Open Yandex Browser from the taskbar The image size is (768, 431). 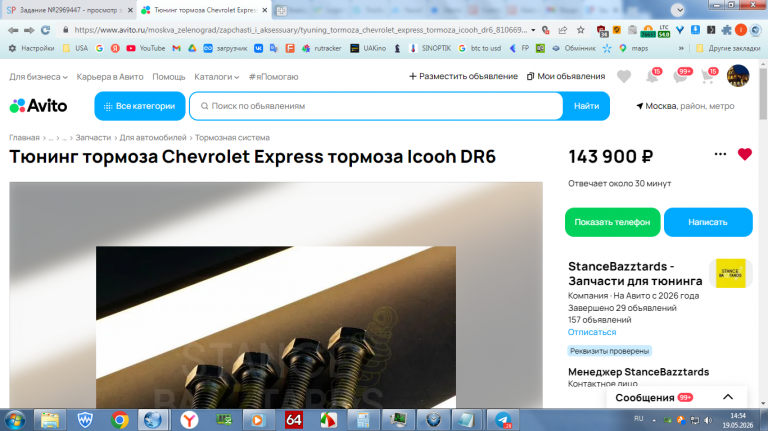189,420
